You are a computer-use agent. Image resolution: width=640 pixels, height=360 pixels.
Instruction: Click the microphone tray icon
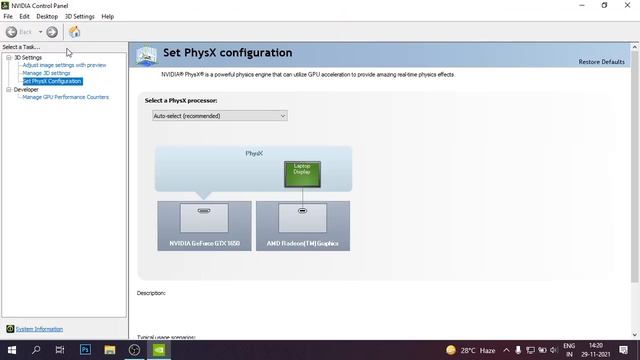click(518, 350)
